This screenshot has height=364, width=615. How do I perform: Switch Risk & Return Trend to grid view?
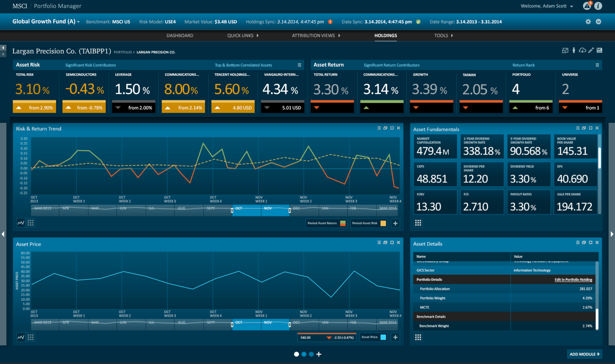30,223
